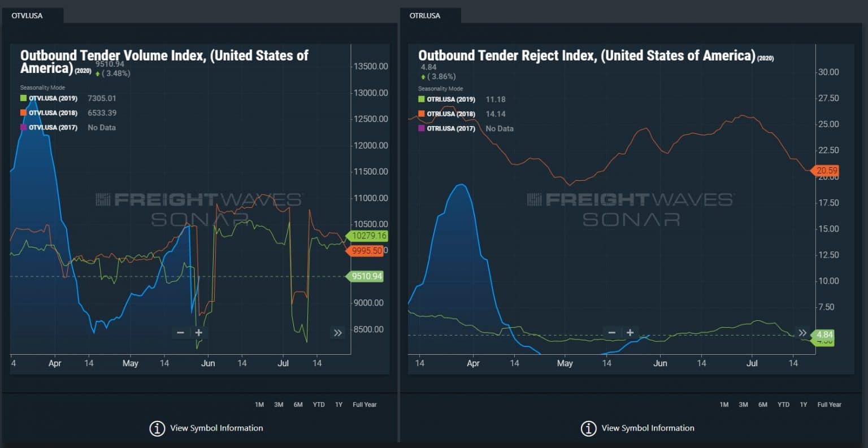868x448 pixels.
Task: Switch to the OTVI.USA tab
Action: pyautogui.click(x=27, y=15)
